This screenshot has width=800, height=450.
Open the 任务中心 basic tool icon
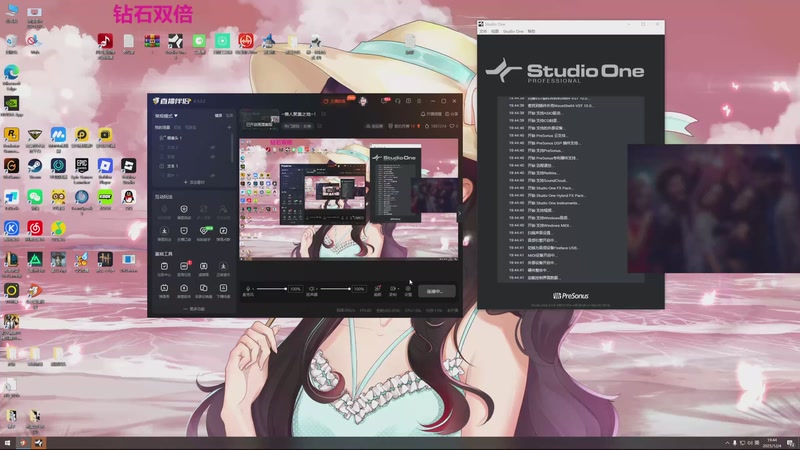(x=164, y=268)
